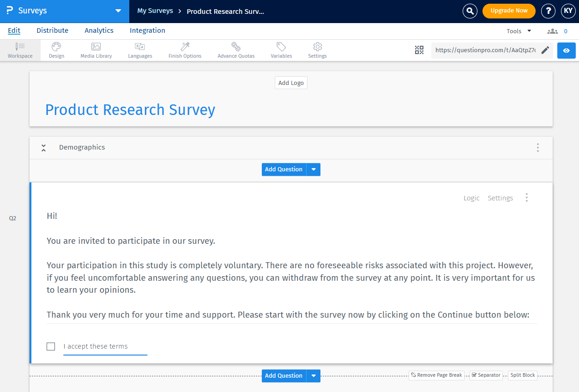Toggle the Separator option below the block
Viewport: 579px width, 392px height.
486,375
